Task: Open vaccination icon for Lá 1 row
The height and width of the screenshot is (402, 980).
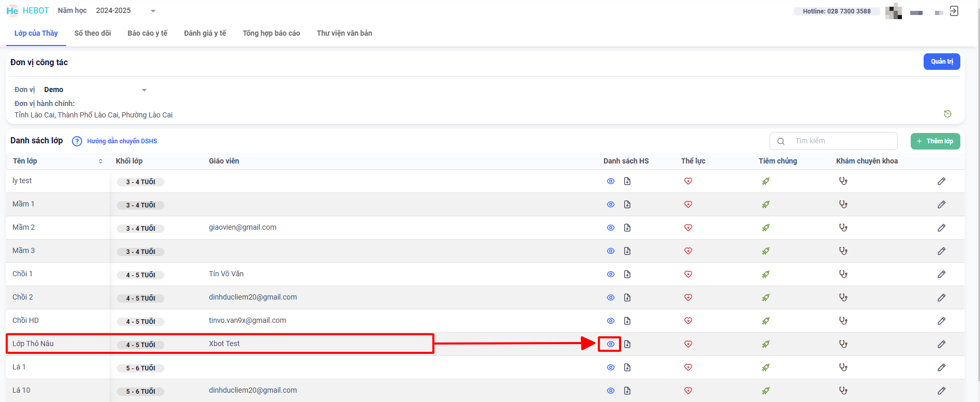Action: point(765,367)
